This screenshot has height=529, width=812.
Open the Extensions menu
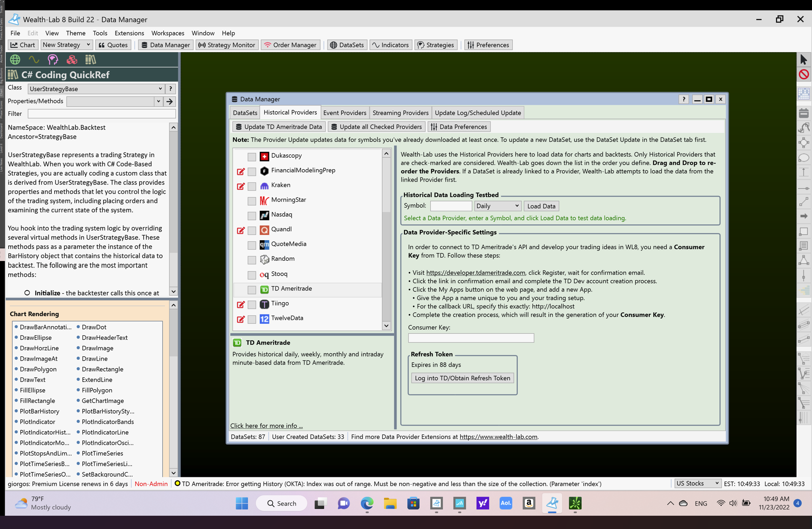(129, 33)
